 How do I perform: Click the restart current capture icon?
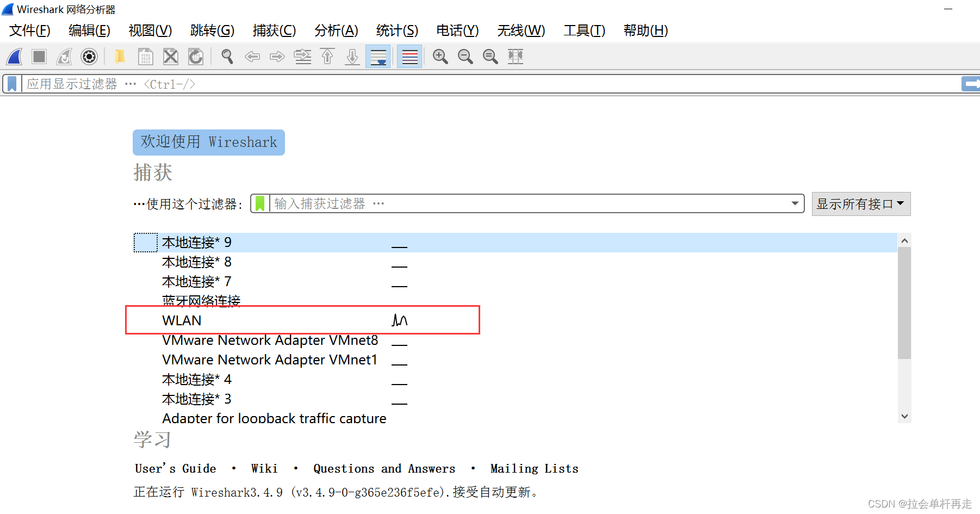(x=64, y=57)
